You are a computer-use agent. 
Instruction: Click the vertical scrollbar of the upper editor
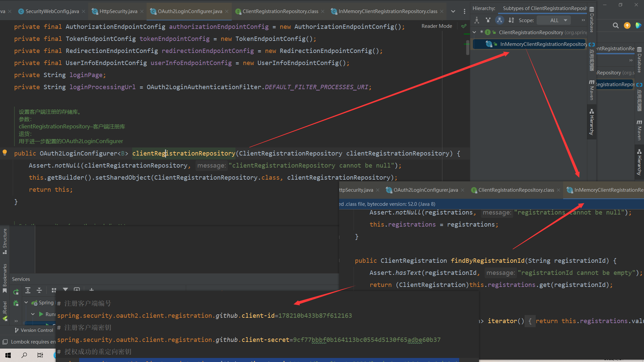[468, 48]
